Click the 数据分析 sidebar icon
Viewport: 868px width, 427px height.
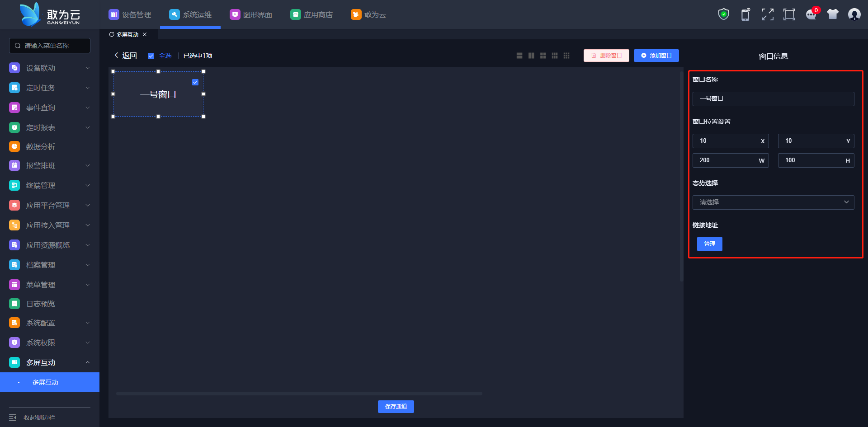click(14, 146)
